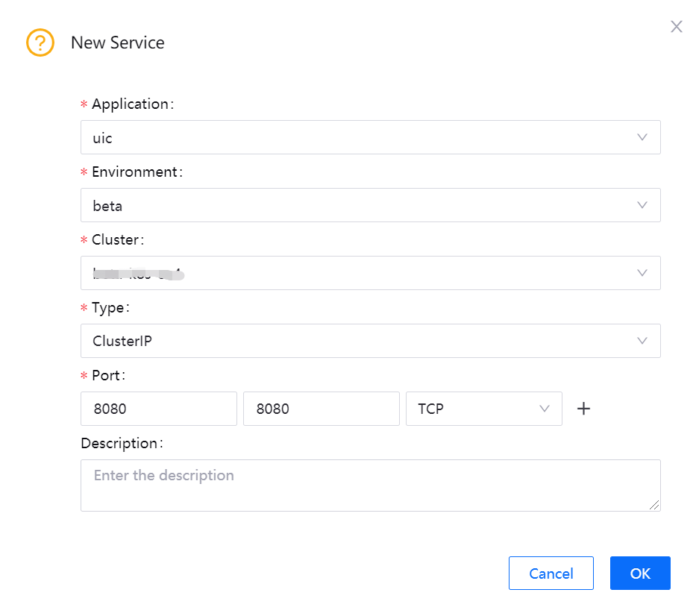Click the chevron on the Application dropdown
Viewport: 696px width, 616px height.
642,137
